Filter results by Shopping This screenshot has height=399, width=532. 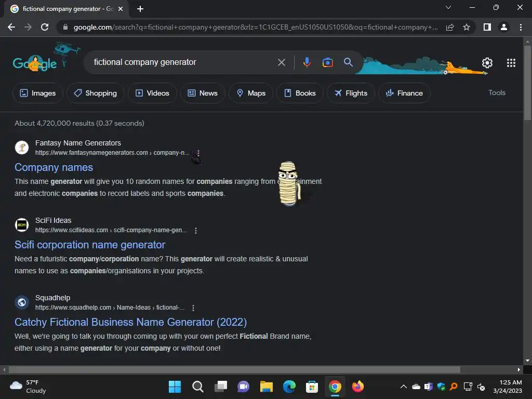[x=96, y=93]
